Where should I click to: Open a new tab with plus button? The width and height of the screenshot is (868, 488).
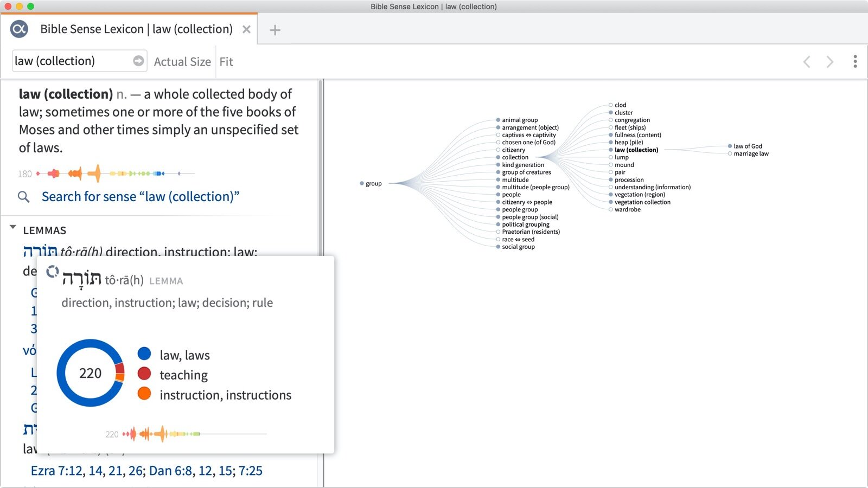275,30
